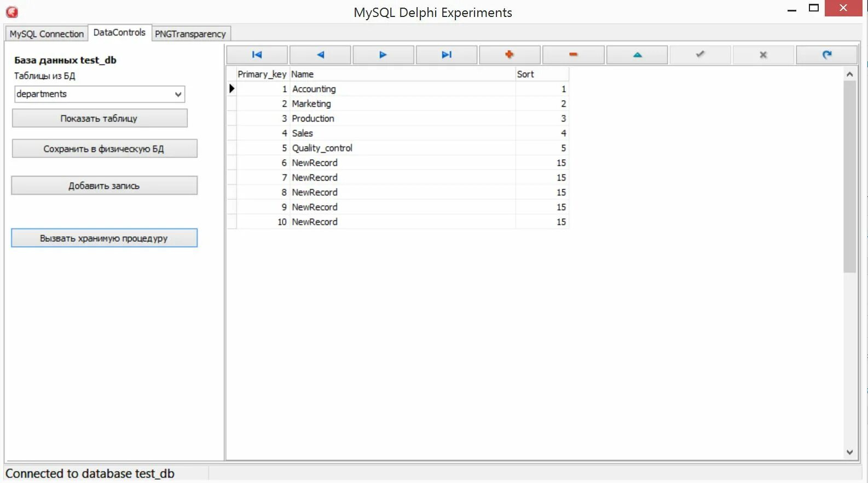Click the Добавить запись button

click(104, 185)
